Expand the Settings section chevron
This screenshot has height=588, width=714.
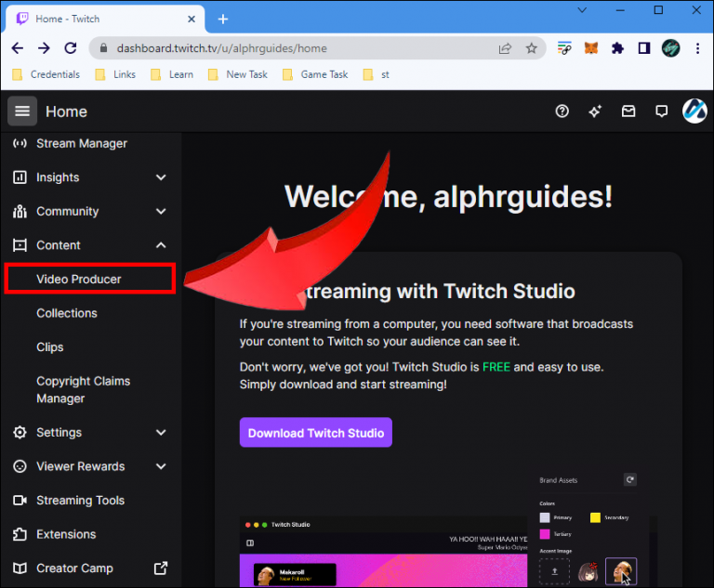(x=161, y=432)
